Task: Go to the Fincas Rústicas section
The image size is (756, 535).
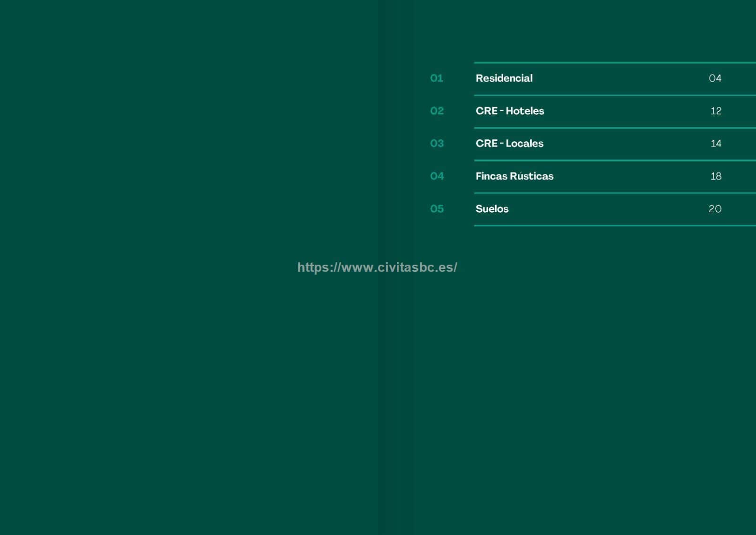Action: click(x=514, y=176)
